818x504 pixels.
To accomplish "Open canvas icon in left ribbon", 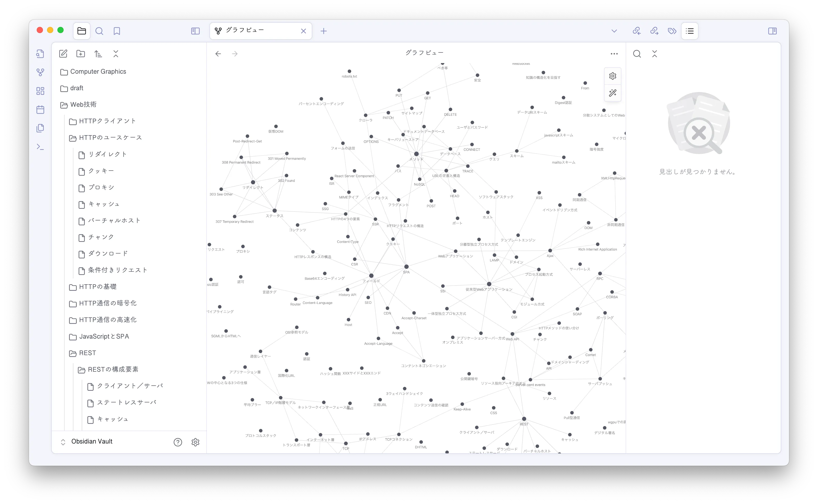I will point(40,91).
